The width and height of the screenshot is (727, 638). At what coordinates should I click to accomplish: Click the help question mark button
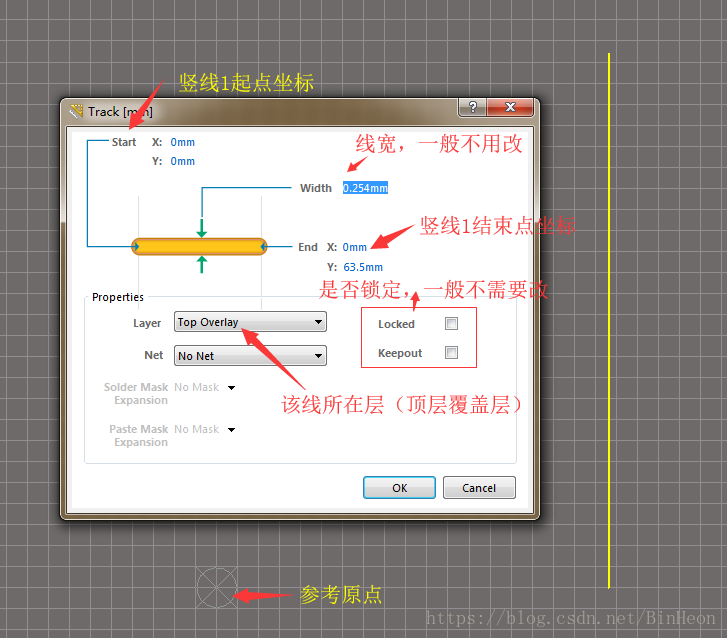pyautogui.click(x=472, y=107)
